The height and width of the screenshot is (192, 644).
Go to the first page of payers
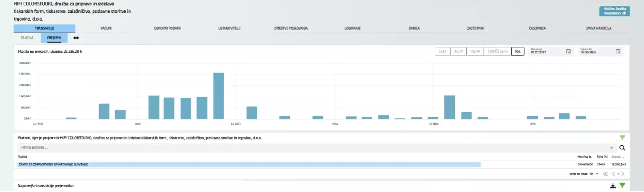[x=605, y=174]
